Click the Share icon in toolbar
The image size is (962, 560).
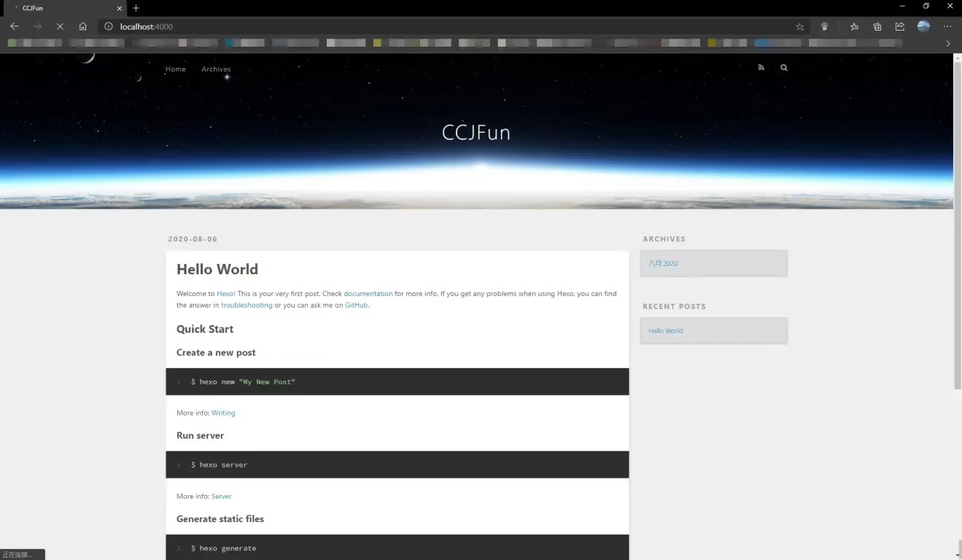click(900, 26)
